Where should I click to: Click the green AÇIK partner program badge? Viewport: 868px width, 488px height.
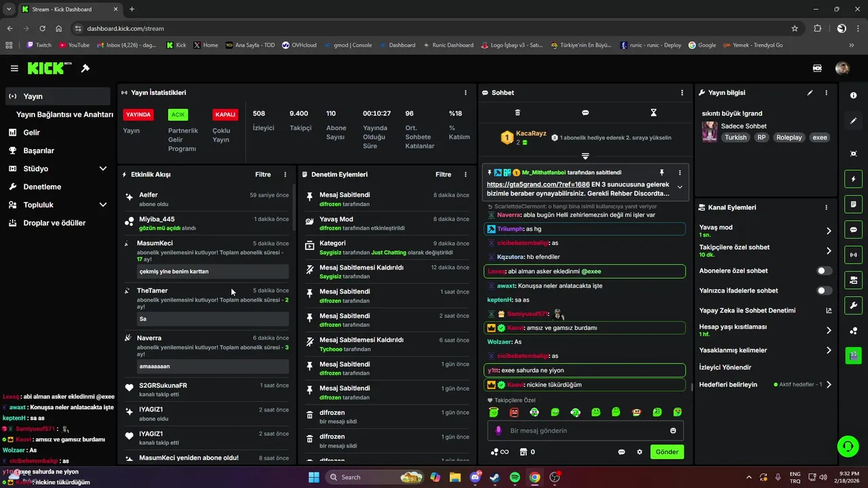(x=178, y=115)
